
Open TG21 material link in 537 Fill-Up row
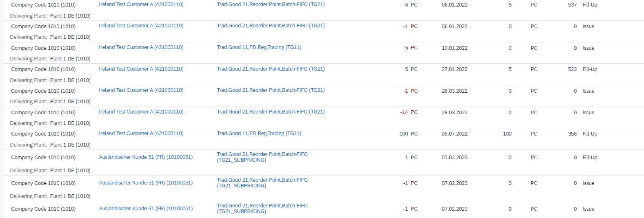[271, 4]
